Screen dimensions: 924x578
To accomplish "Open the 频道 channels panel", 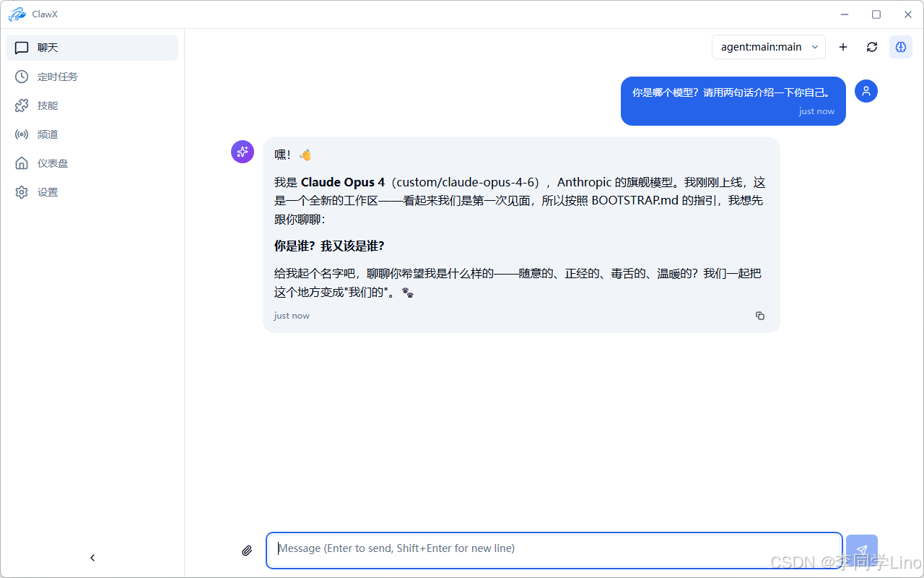I will [48, 134].
